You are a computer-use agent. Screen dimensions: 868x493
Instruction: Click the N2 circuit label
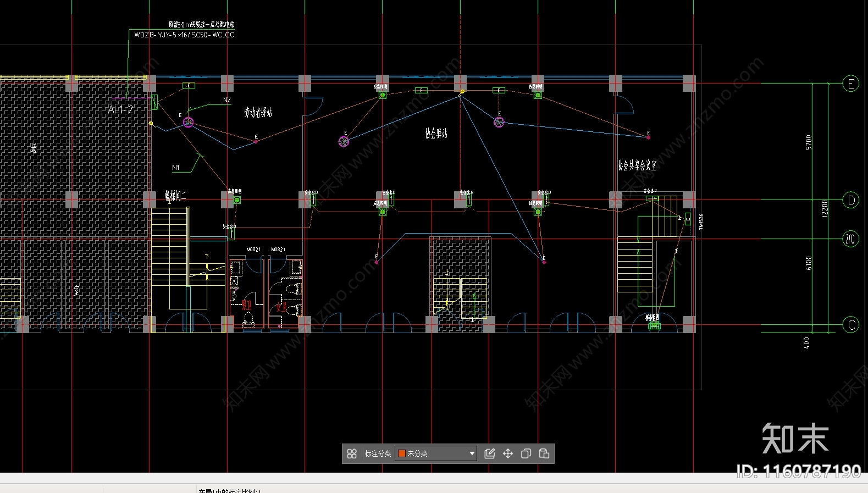227,99
